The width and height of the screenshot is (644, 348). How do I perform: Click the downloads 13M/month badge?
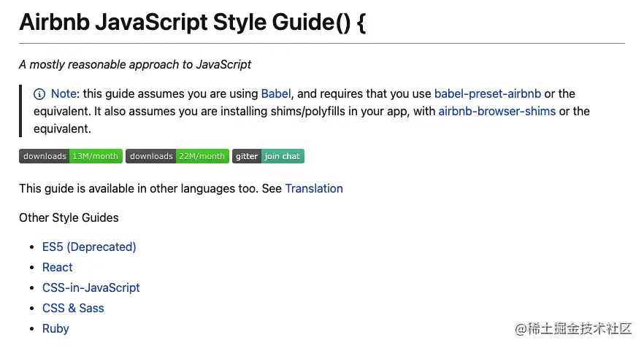pos(70,156)
